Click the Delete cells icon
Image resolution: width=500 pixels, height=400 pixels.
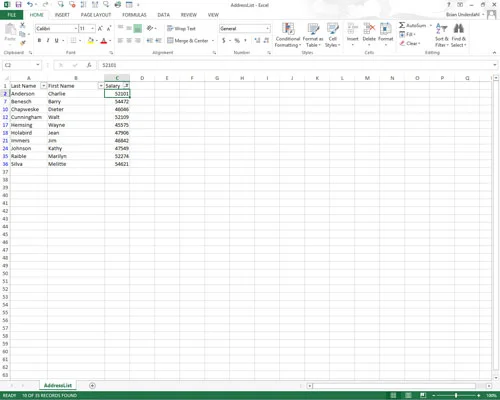369,29
